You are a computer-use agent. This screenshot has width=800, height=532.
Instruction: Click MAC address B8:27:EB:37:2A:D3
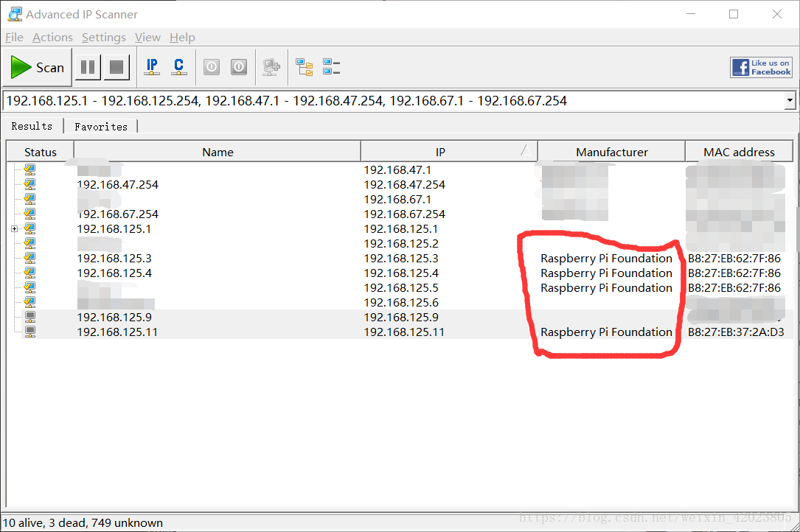[736, 332]
